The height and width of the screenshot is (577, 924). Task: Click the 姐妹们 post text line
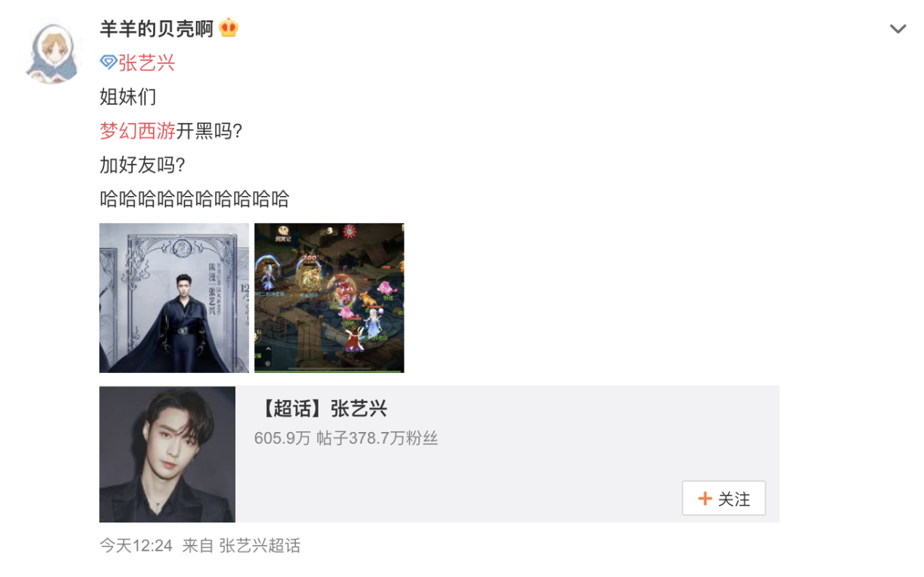click(128, 97)
